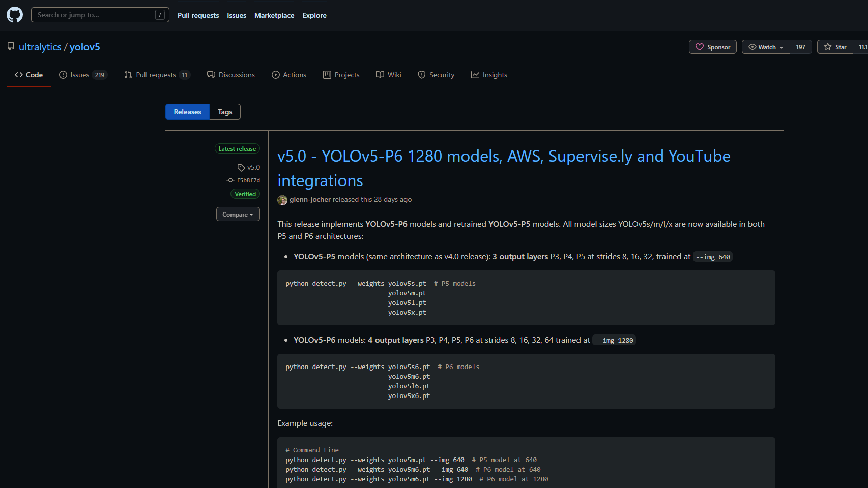
Task: Click the 11 pull requests counter
Action: (185, 75)
